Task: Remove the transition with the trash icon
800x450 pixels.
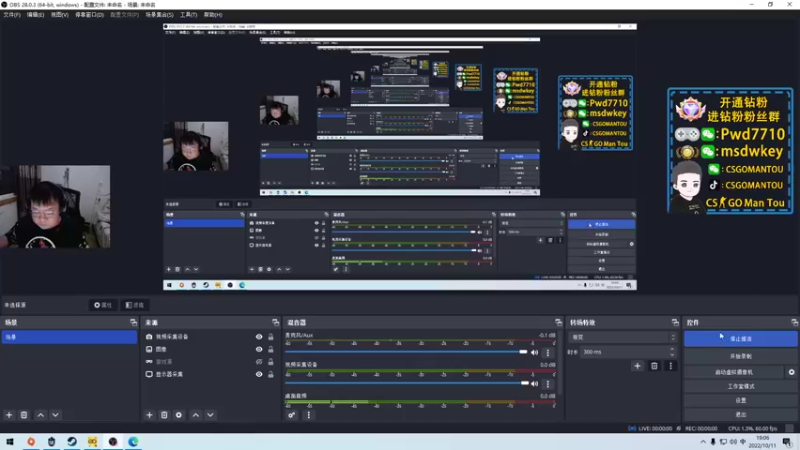Action: coord(654,366)
